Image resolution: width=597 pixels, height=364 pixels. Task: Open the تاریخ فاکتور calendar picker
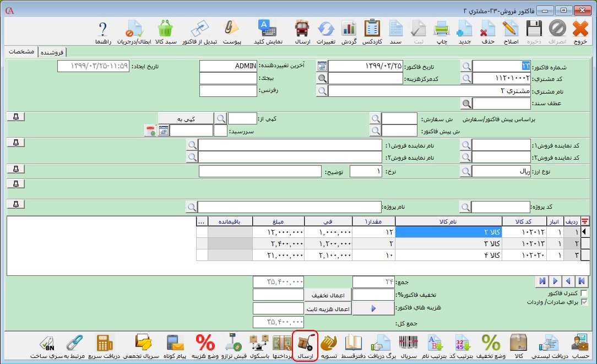pos(322,66)
